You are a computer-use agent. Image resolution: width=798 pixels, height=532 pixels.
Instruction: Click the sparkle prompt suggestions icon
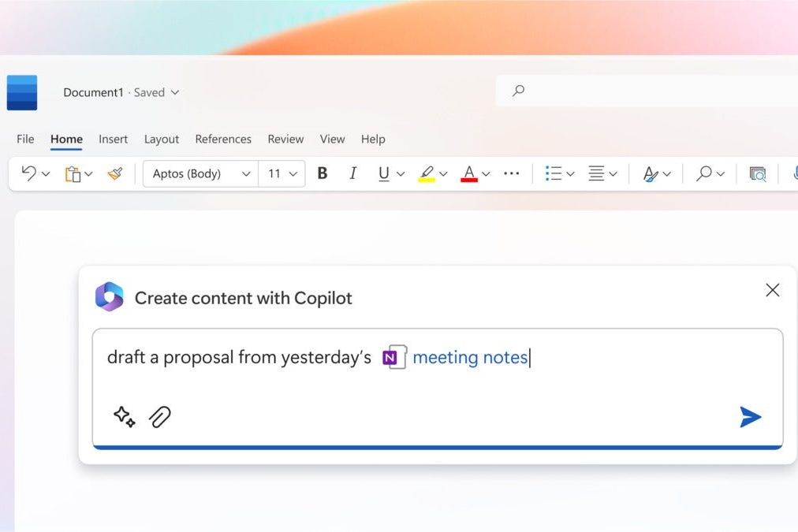coord(123,417)
